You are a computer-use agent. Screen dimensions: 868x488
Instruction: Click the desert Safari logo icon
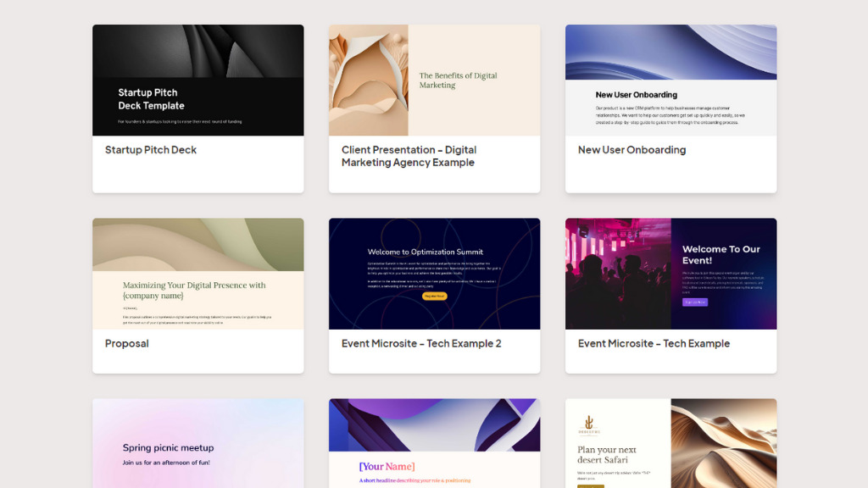tap(589, 424)
